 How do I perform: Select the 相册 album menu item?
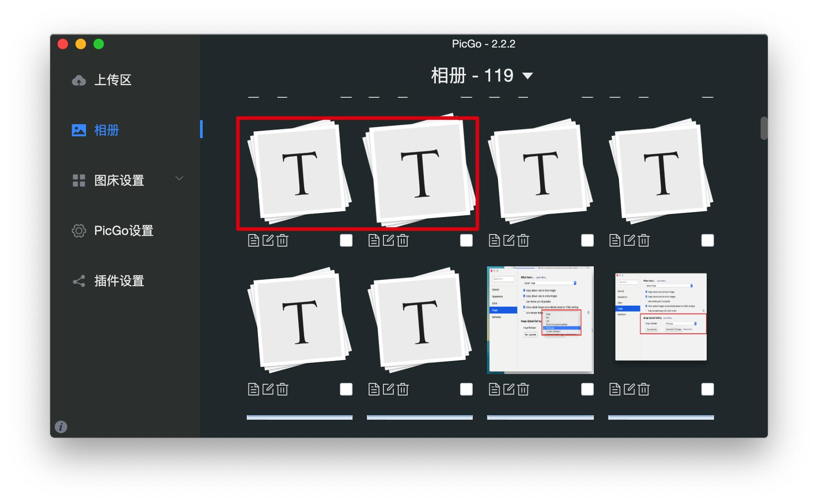(x=106, y=130)
